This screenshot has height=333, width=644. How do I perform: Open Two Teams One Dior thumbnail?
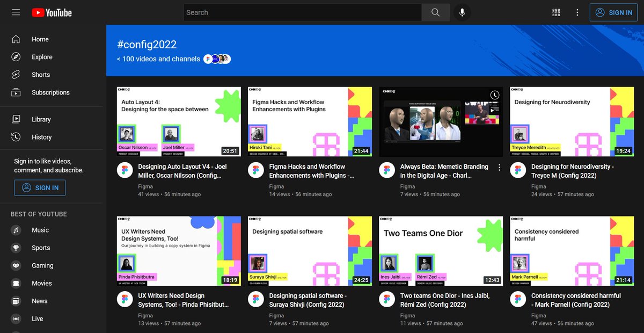[441, 251]
